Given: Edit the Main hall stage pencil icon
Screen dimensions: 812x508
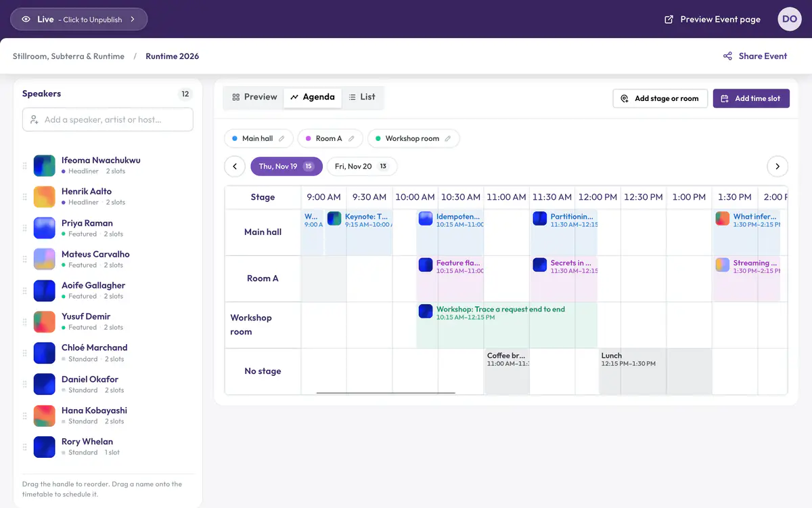Looking at the screenshot, I should click(281, 138).
